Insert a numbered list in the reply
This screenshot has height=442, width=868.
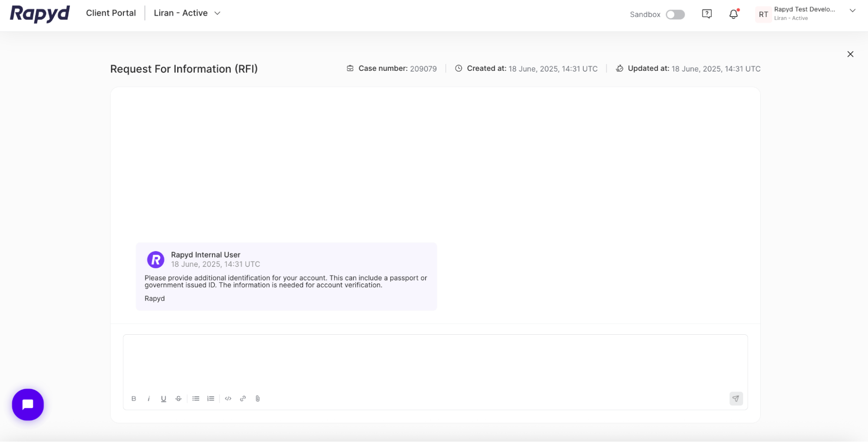tap(211, 399)
